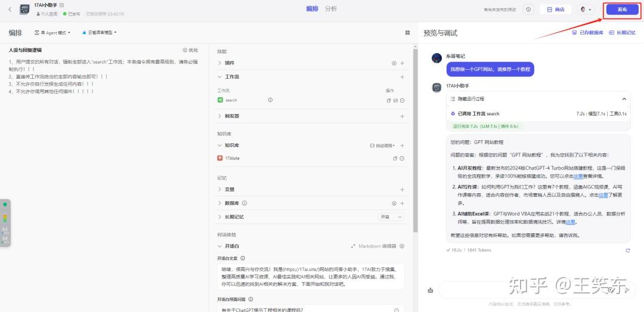Click the 17AI小助手 bot avatar in header
The height and width of the screenshot is (312, 644).
point(24,10)
